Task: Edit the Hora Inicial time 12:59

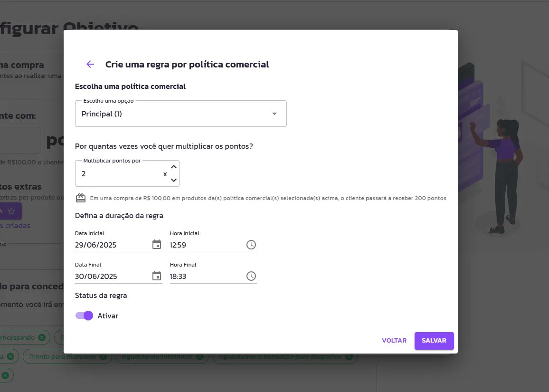Action: pos(207,245)
